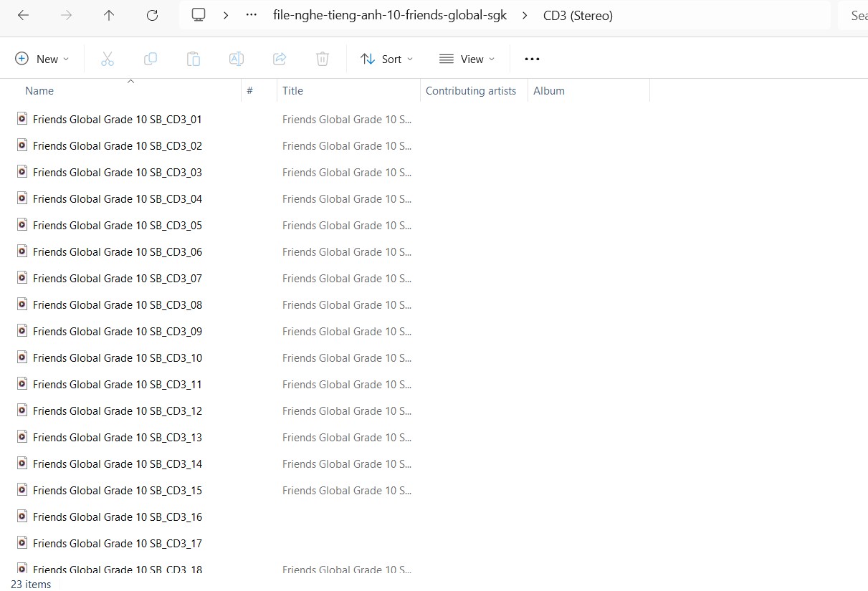Screen dimensions: 868x591
Task: Click the Share icon
Action: (280, 59)
